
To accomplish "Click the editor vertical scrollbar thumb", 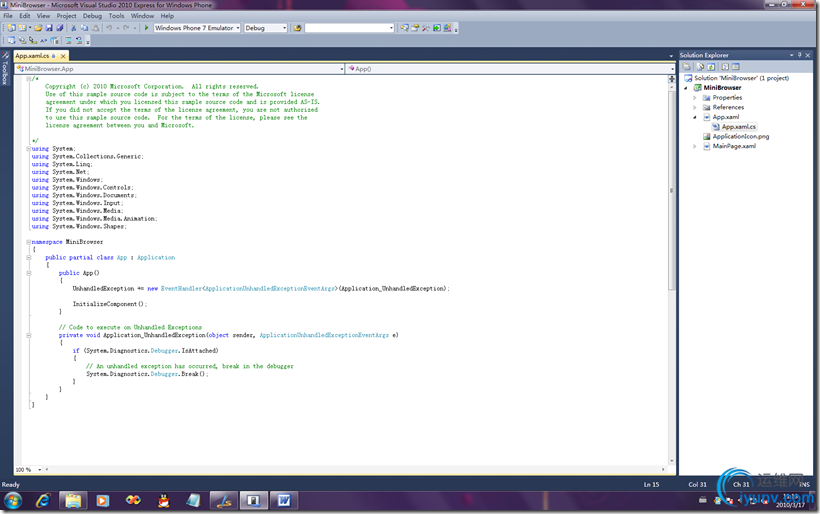I will pyautogui.click(x=671, y=190).
